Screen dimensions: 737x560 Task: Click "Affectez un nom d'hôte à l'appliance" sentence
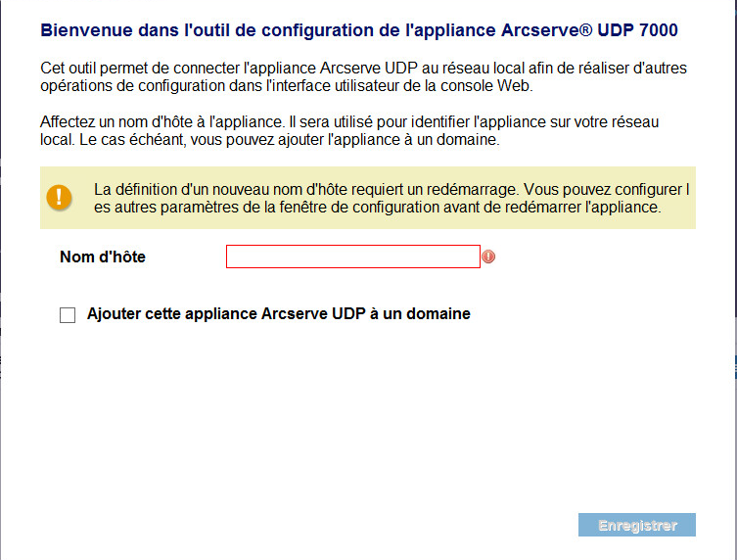(162, 122)
